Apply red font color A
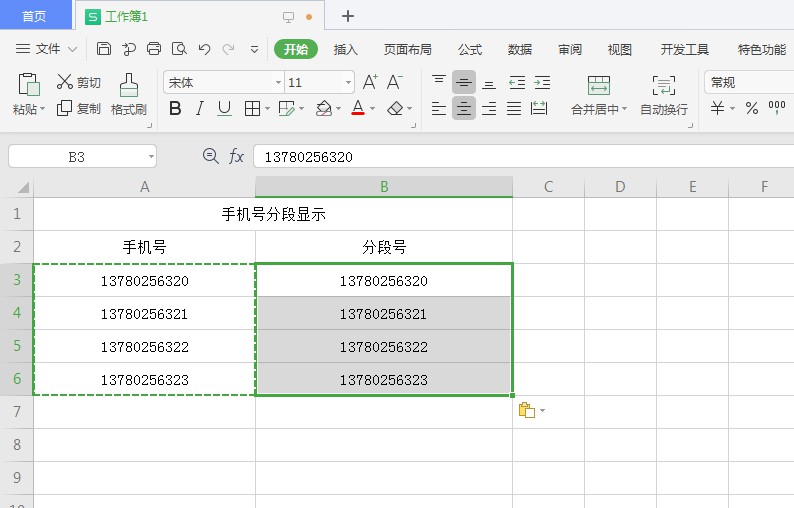The height and width of the screenshot is (508, 794). click(x=358, y=108)
